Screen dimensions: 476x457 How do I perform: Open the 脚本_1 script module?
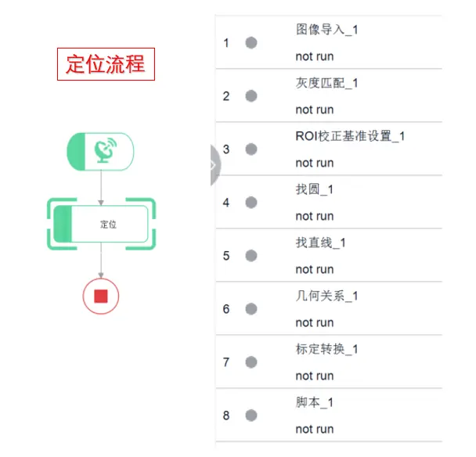tap(329, 415)
